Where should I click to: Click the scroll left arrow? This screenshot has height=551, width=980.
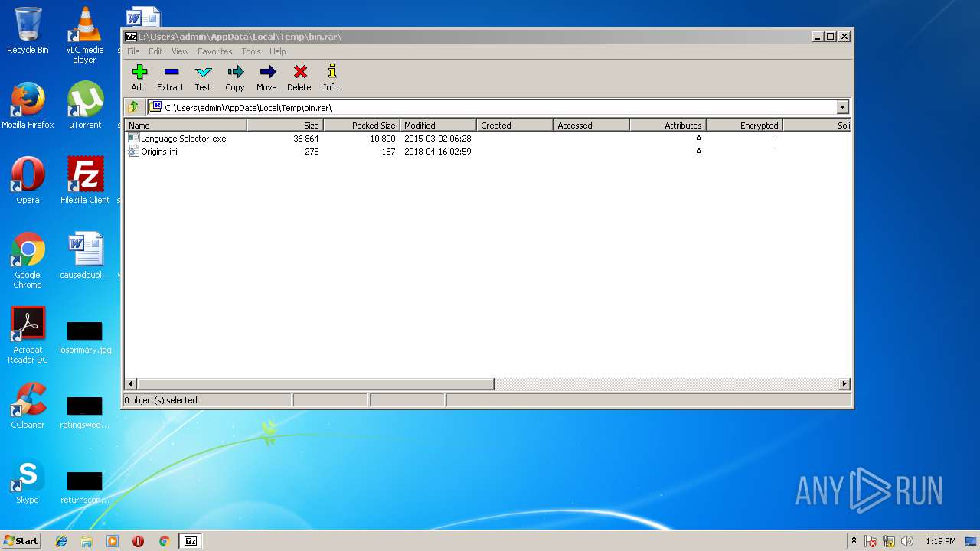tap(131, 383)
